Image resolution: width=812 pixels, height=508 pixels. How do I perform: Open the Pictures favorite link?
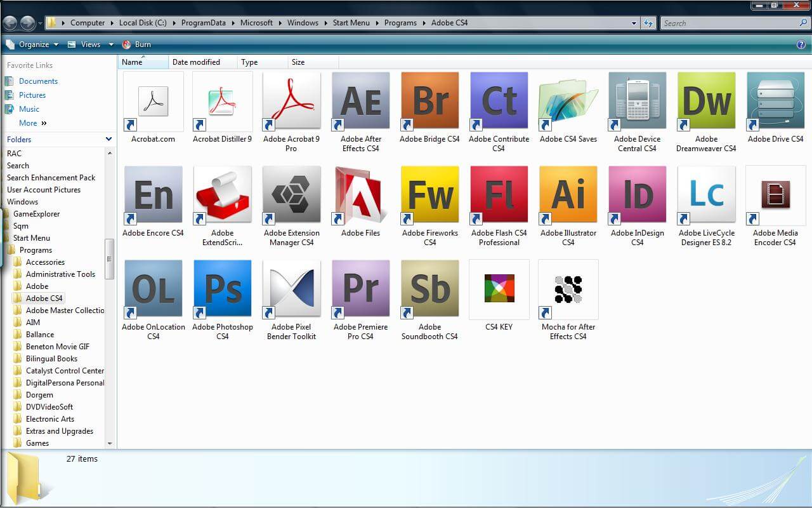(x=32, y=95)
